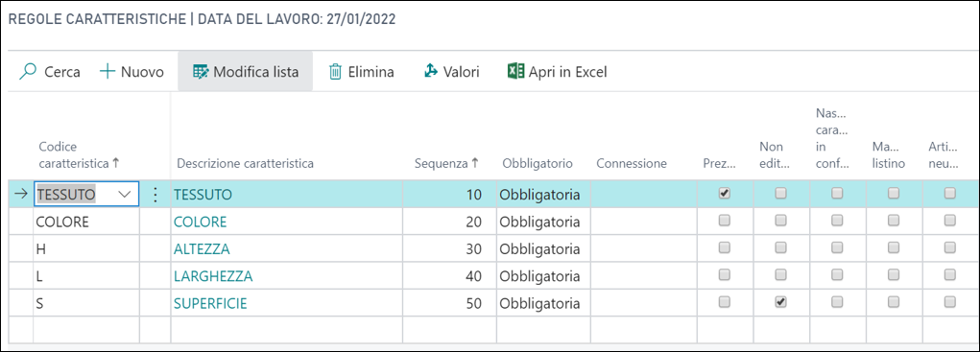980x352 pixels.
Task: Select the empty new row code cell
Action: pos(86,330)
